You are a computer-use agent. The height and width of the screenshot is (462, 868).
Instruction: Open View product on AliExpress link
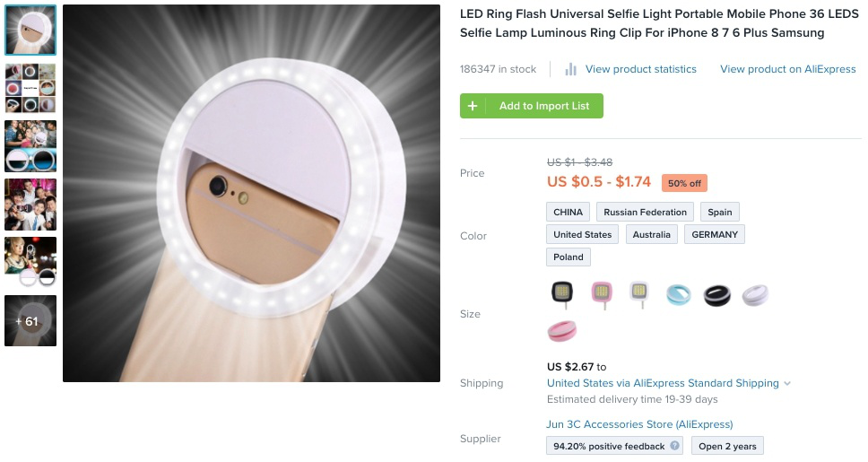point(787,69)
